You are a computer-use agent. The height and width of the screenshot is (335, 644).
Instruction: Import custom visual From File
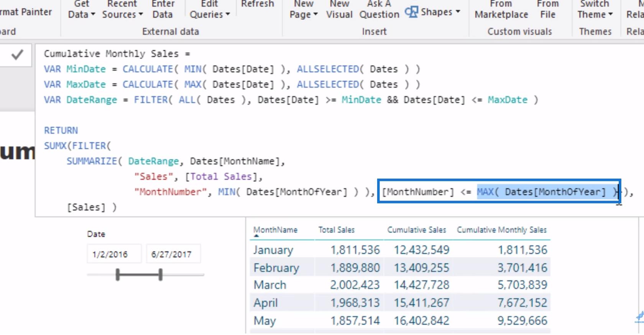pos(548,10)
